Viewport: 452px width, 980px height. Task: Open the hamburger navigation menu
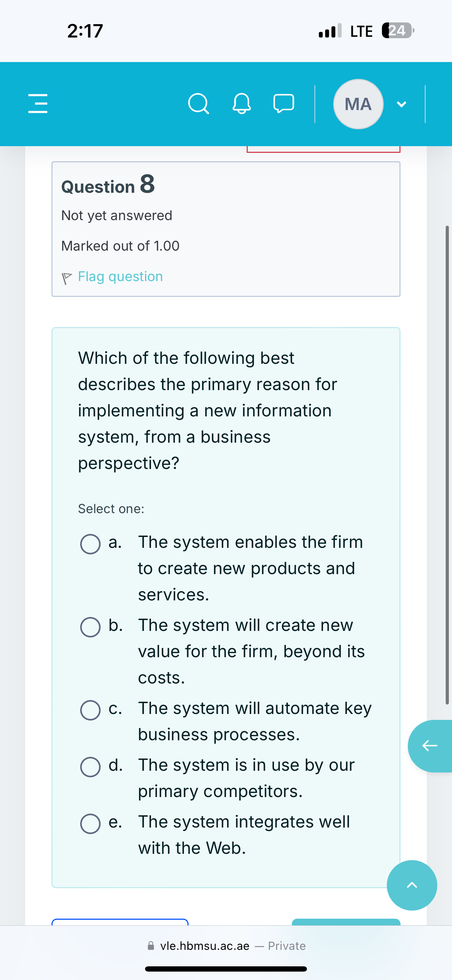38,104
